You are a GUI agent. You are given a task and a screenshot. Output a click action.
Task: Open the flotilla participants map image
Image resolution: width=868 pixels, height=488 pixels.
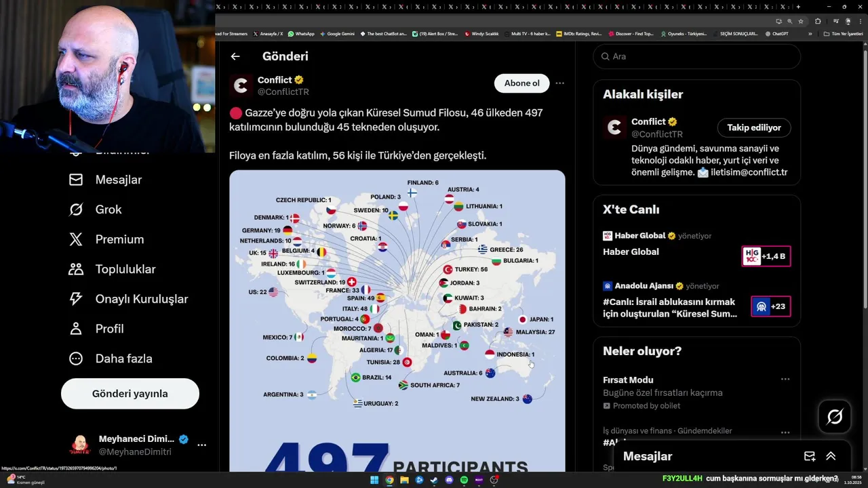pos(397,321)
